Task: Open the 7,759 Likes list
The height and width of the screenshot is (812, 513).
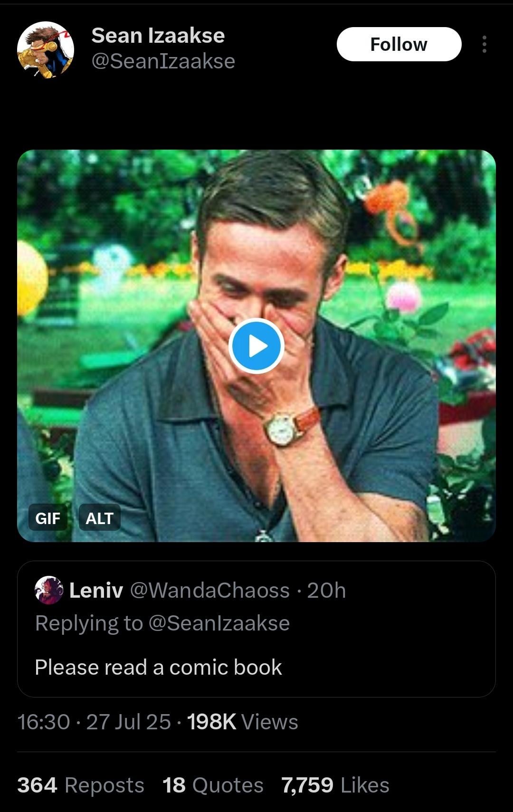Action: pos(335,785)
